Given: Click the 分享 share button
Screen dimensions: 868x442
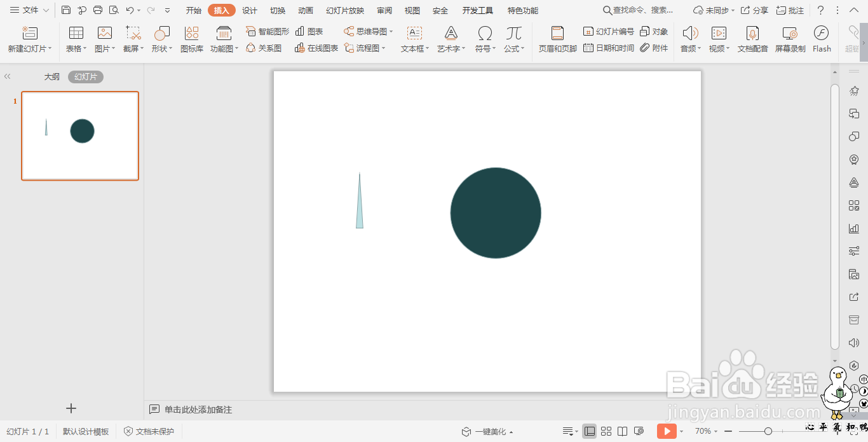Looking at the screenshot, I should (755, 10).
